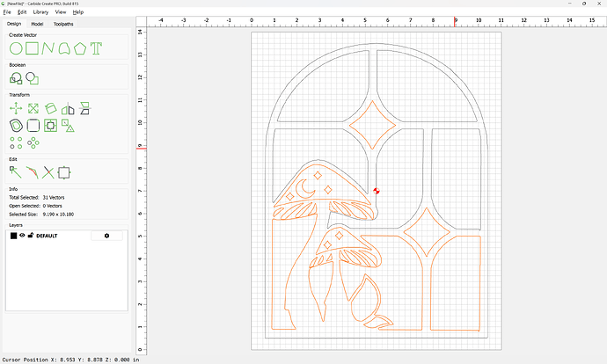Open the View menu

click(61, 12)
